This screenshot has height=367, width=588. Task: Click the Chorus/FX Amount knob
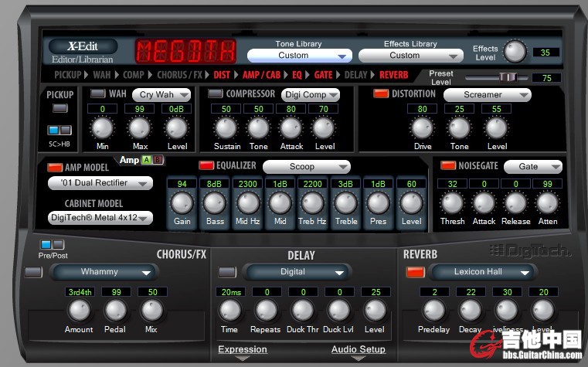coord(79,311)
